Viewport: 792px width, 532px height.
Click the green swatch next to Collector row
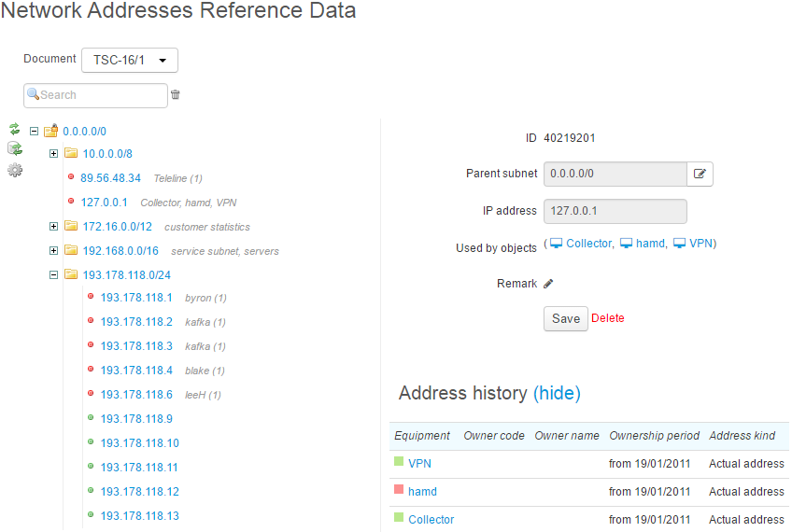[x=399, y=517]
